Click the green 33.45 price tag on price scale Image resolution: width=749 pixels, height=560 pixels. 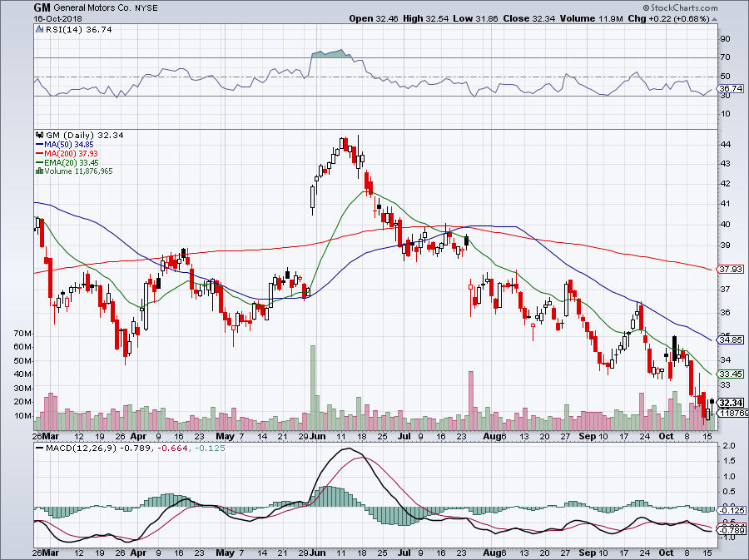pyautogui.click(x=731, y=374)
